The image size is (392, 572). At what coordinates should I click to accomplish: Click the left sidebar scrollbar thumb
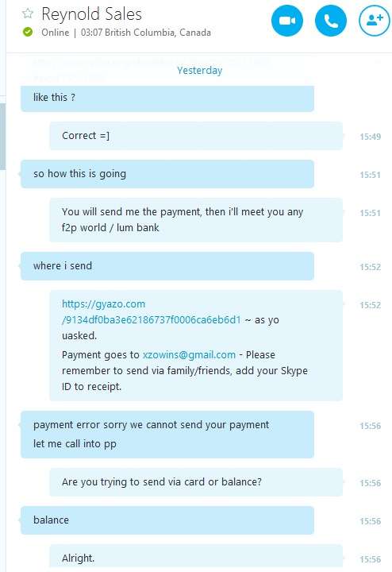tap(2, 137)
